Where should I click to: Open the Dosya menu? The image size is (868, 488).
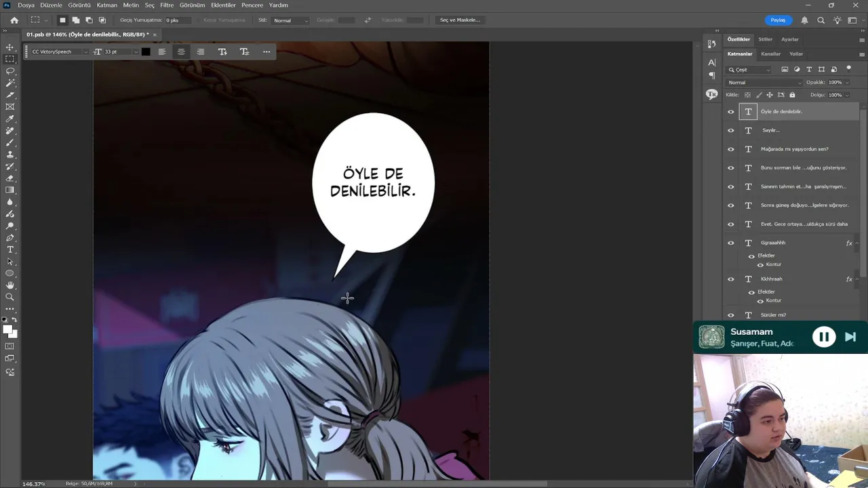tap(26, 5)
